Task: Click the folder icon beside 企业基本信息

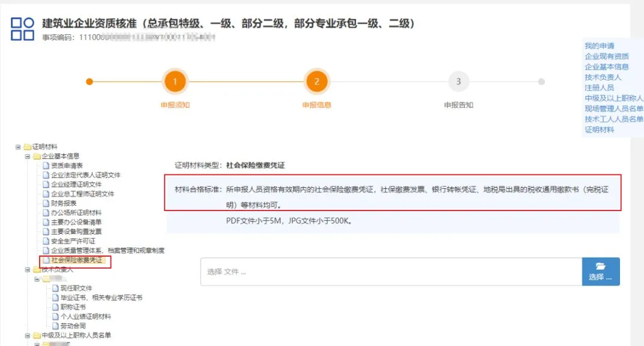Action: [x=37, y=157]
